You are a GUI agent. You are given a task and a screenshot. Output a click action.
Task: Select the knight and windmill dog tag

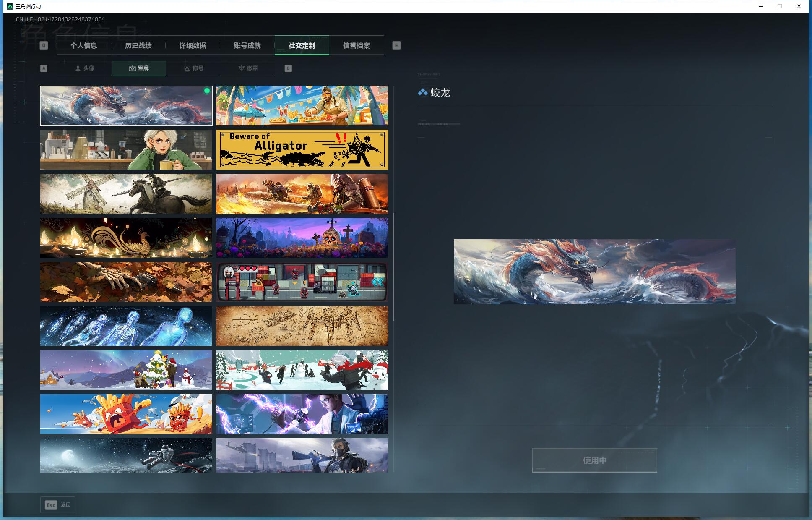point(126,194)
